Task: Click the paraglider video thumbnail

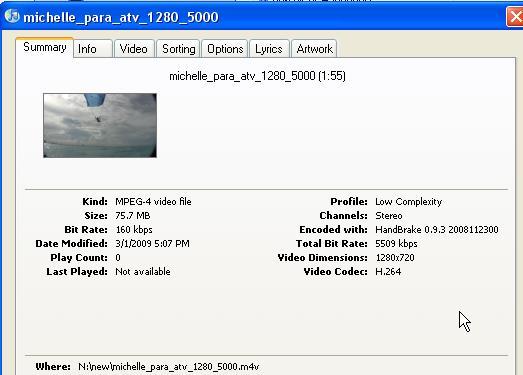Action: (100, 125)
